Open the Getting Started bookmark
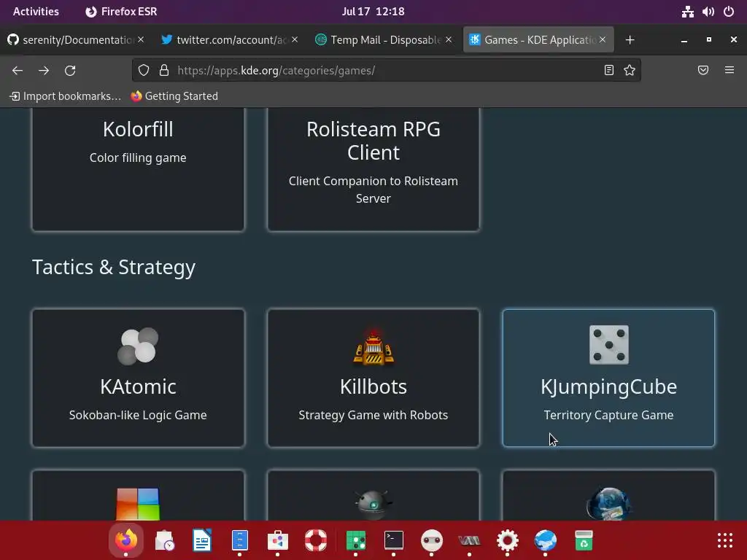 pyautogui.click(x=174, y=96)
